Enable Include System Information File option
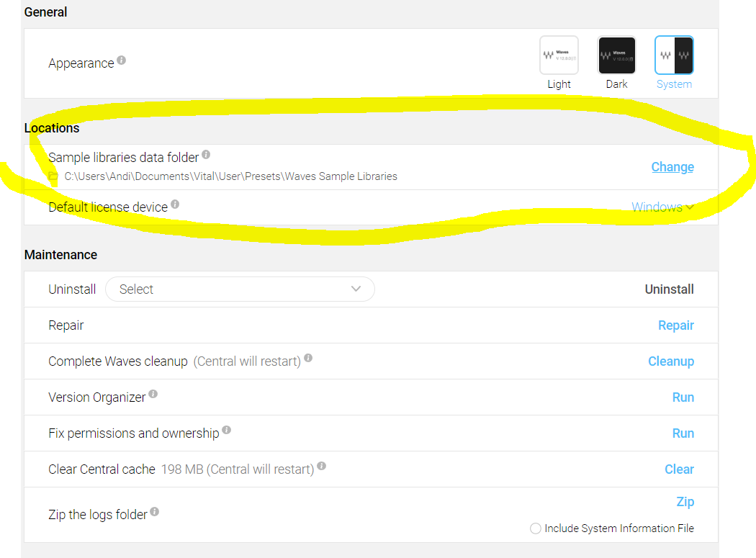756x558 pixels. [535, 528]
